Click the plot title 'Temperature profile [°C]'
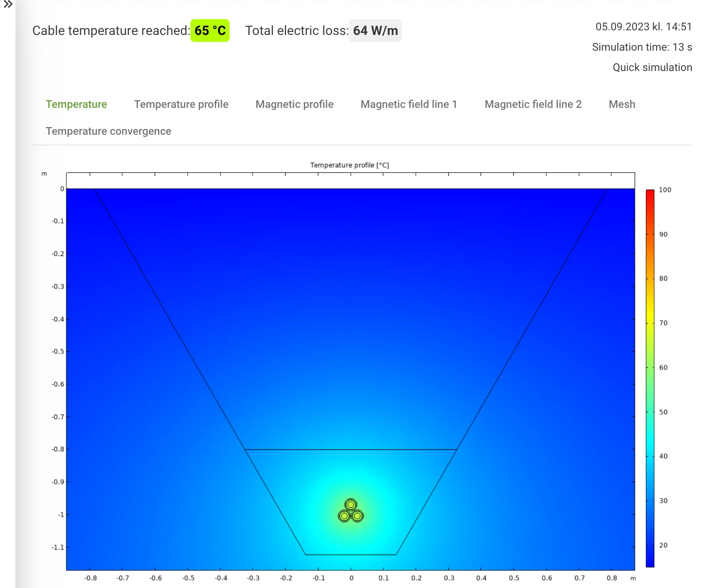This screenshot has height=588, width=701. [349, 165]
